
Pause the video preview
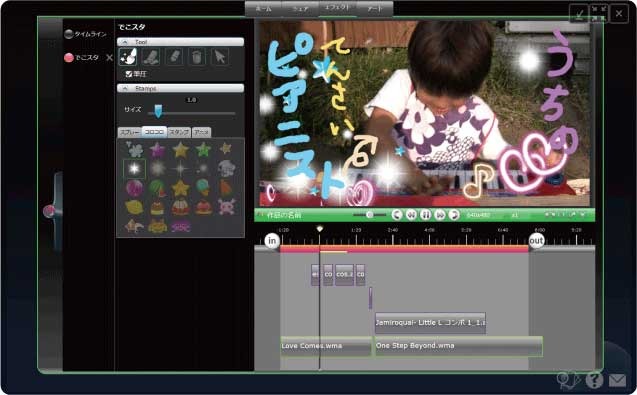click(425, 215)
